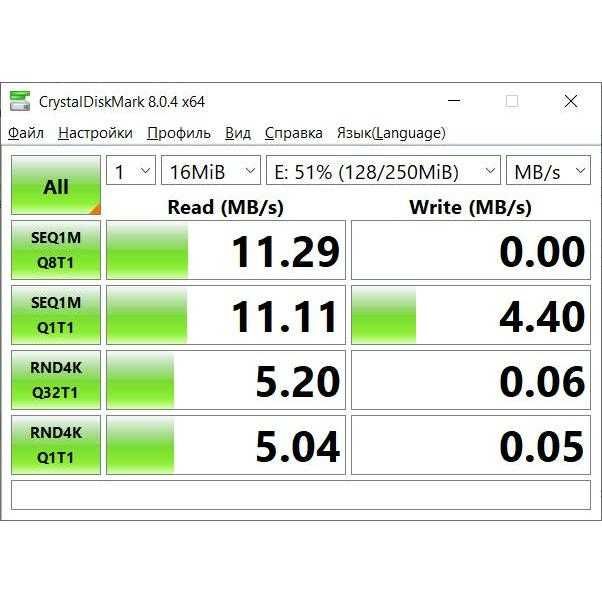This screenshot has width=602, height=602.
Task: Open the Справка menu
Action: [x=293, y=133]
